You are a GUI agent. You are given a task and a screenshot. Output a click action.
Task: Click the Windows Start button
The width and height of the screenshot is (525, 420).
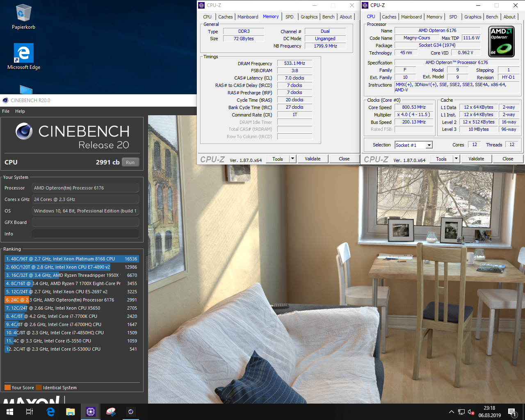pos(10,412)
